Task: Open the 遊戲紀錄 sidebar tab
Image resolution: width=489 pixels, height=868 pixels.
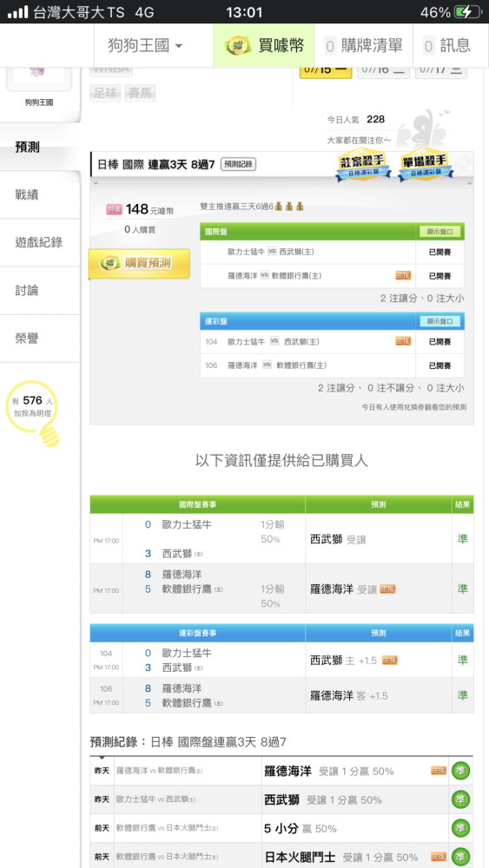Action: 40,242
